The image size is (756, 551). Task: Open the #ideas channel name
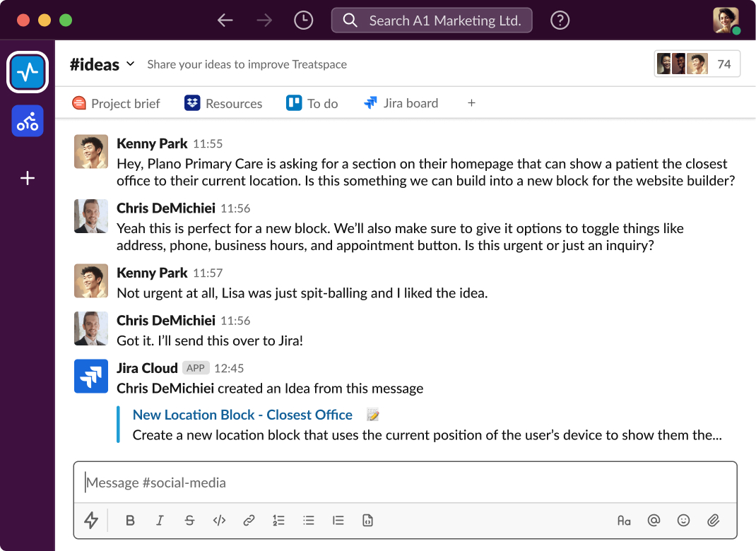click(x=95, y=64)
